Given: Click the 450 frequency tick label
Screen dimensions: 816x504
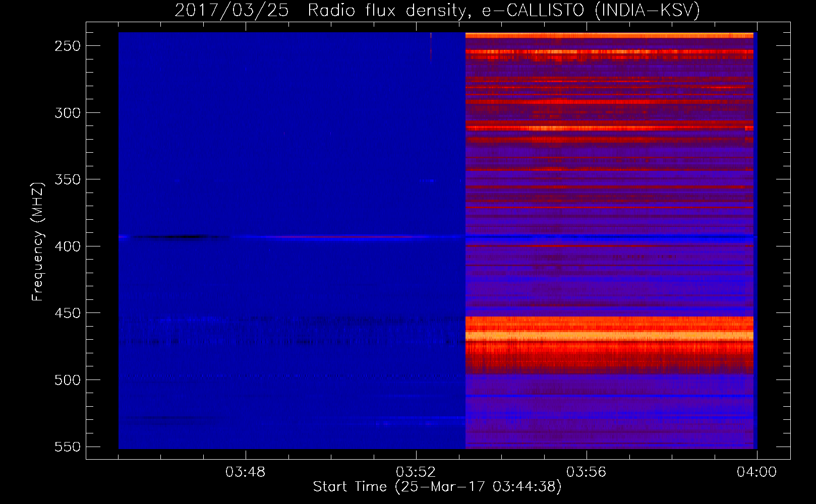Looking at the screenshot, I should tap(68, 313).
